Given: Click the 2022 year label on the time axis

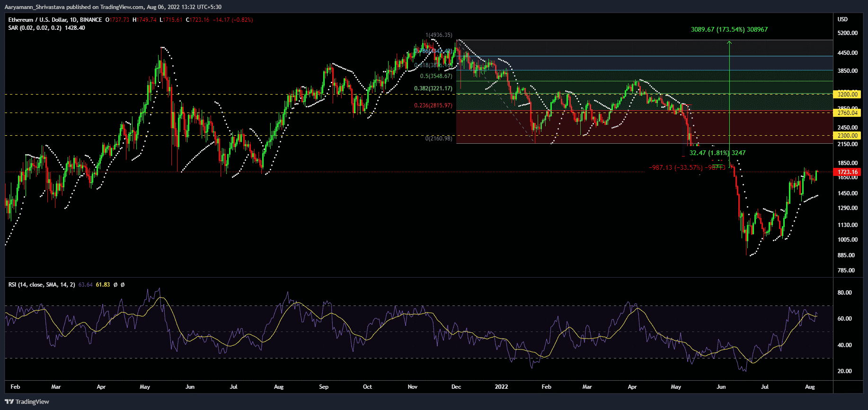Looking at the screenshot, I should pos(501,387).
